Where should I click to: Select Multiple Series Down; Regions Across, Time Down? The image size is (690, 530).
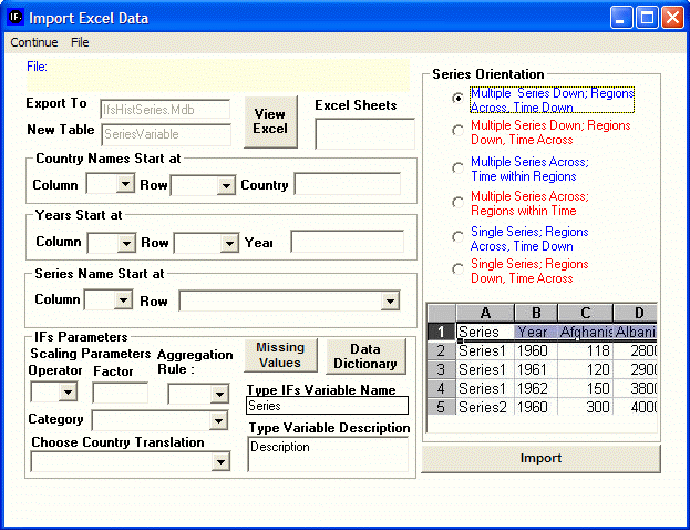[x=458, y=99]
